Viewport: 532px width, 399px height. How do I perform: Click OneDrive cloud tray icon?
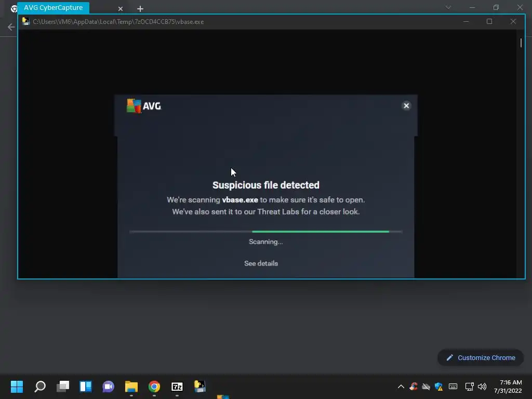pyautogui.click(x=426, y=387)
